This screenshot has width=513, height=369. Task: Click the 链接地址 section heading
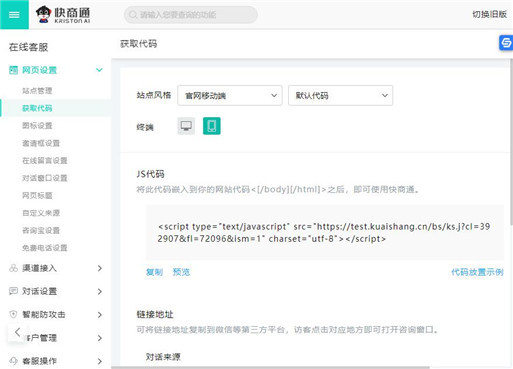coord(155,314)
